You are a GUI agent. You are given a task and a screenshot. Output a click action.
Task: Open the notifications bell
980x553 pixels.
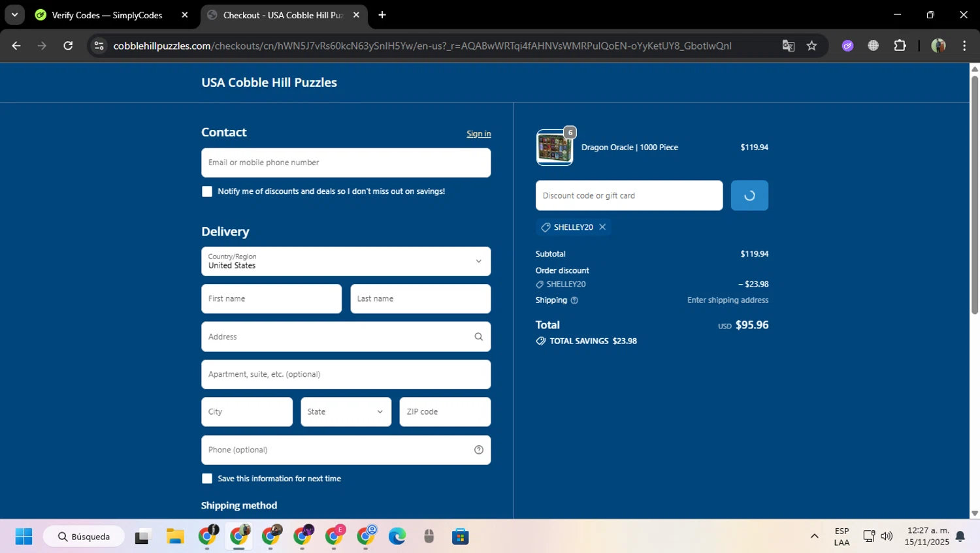point(960,537)
